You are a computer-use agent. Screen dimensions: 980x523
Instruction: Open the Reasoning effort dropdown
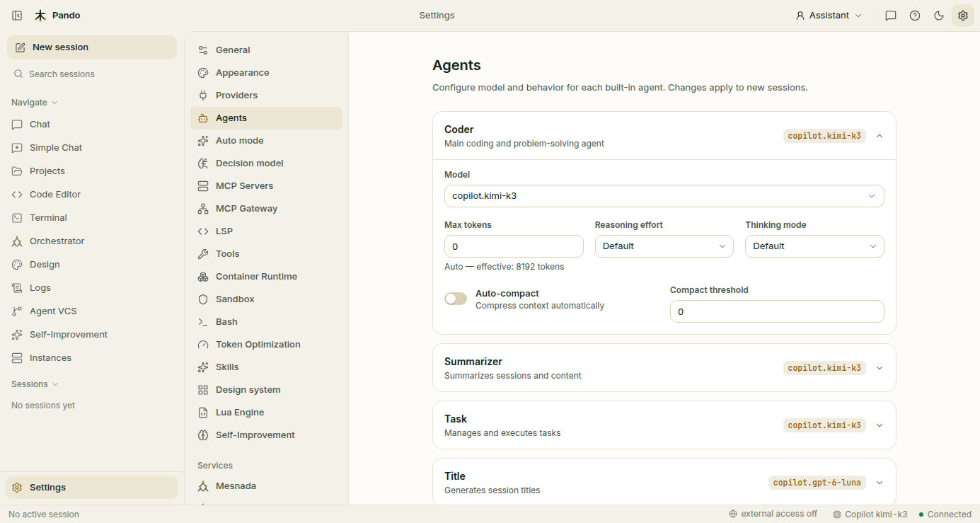[x=664, y=246]
